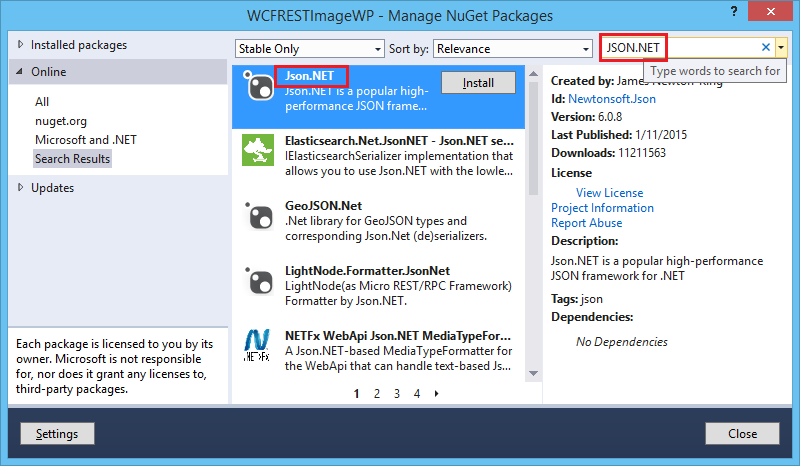Image resolution: width=800 pixels, height=466 pixels.
Task: Click the Elasticsearch.Net.JsonNET bonsai tree icon
Action: pyautogui.click(x=258, y=150)
